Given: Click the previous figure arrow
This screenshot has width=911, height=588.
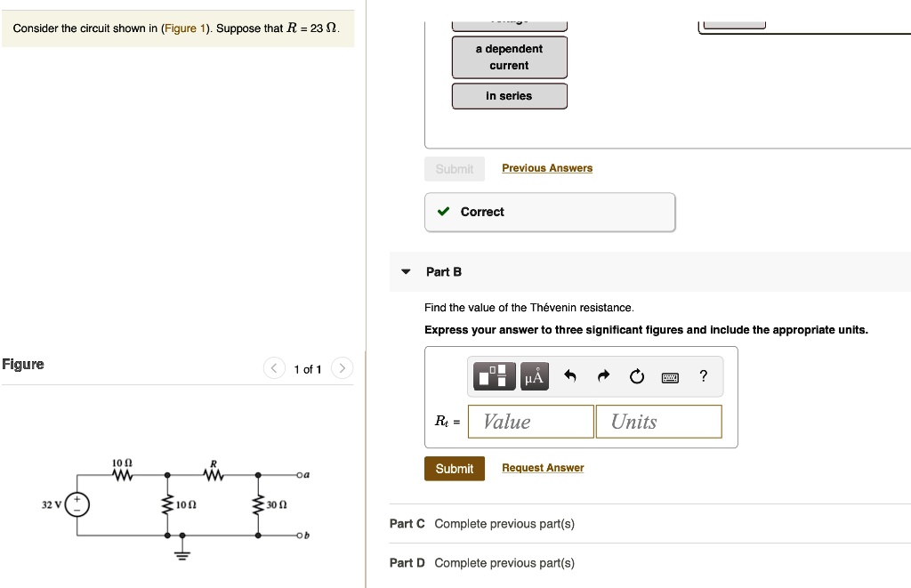Looking at the screenshot, I should coord(274,367).
